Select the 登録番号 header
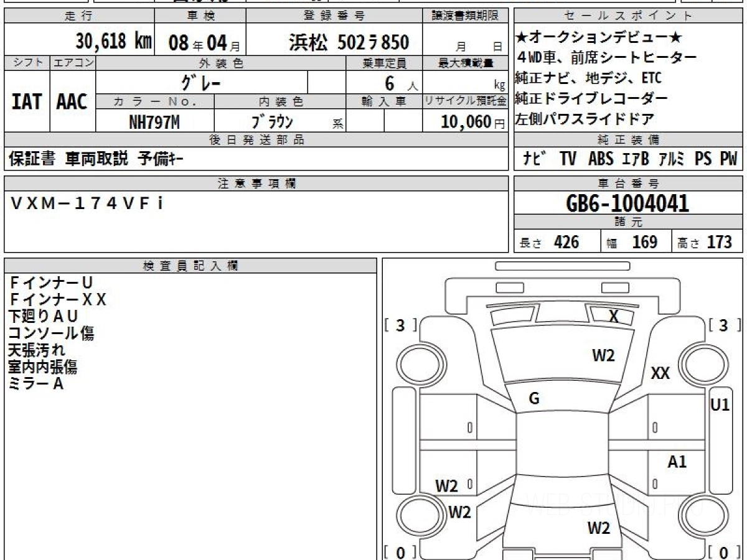747x560 pixels. click(334, 16)
